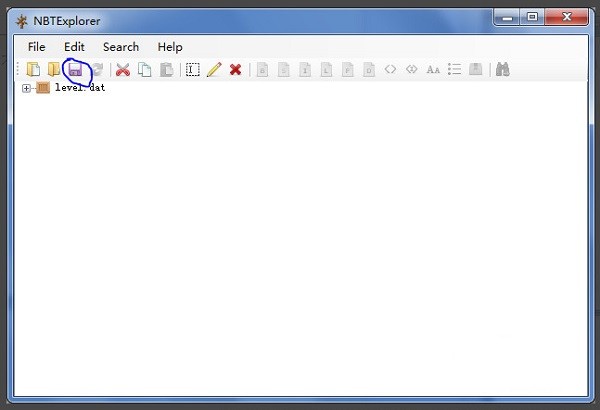Open the Edit menu
The width and height of the screenshot is (600, 410).
tap(74, 47)
